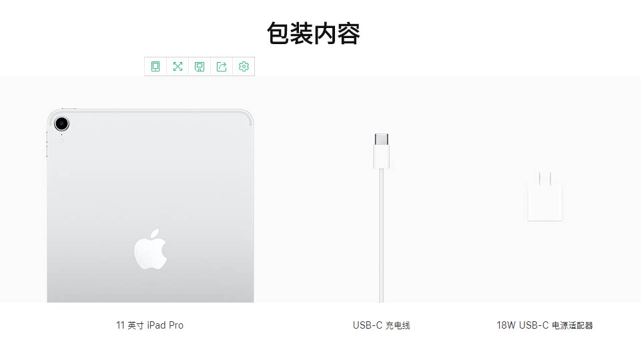
Task: Select the white power adapter image
Action: coord(545,196)
